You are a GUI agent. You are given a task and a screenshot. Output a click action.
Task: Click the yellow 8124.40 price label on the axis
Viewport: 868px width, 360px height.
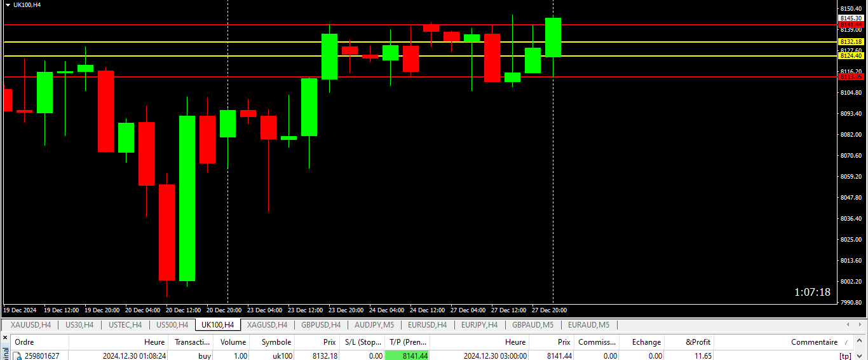coord(851,56)
